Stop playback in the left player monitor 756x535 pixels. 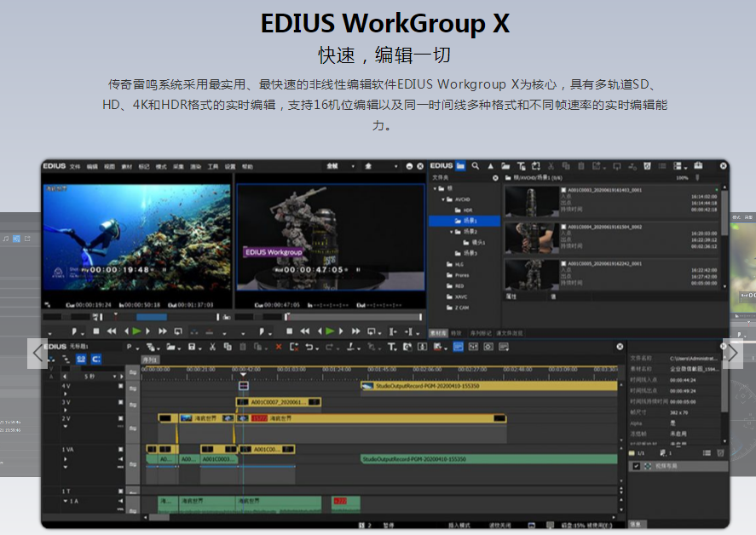pyautogui.click(x=96, y=331)
